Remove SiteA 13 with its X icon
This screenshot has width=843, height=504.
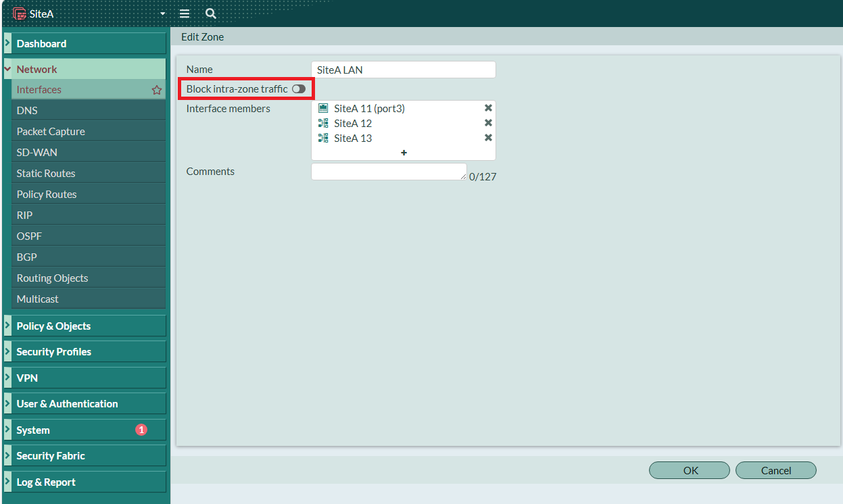click(488, 138)
